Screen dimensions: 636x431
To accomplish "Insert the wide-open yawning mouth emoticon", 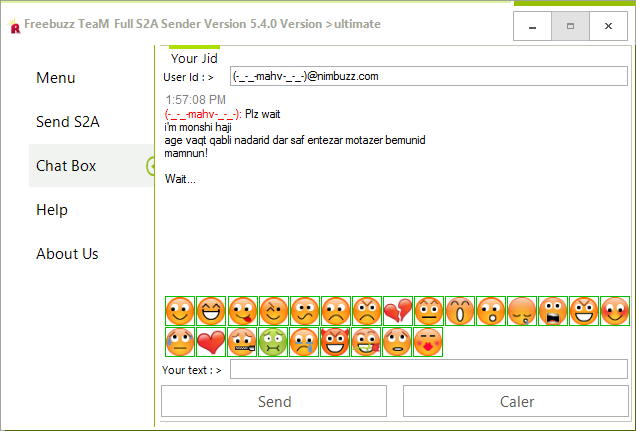I will pyautogui.click(x=460, y=311).
